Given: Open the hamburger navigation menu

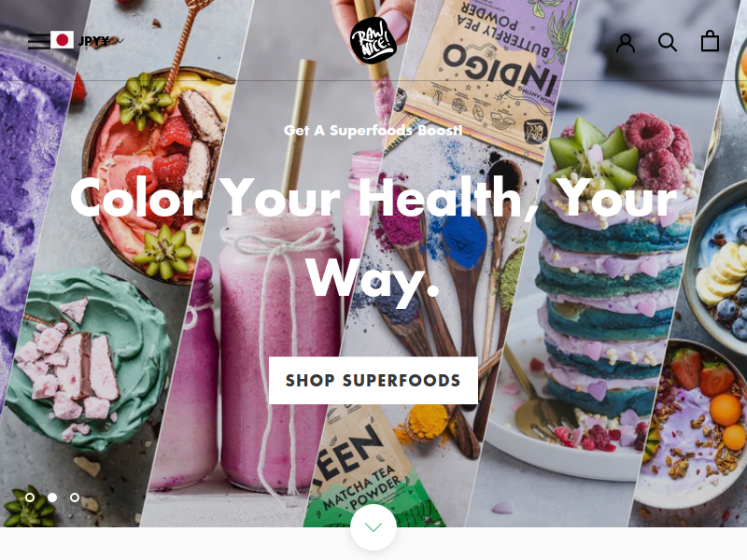Looking at the screenshot, I should [x=38, y=41].
